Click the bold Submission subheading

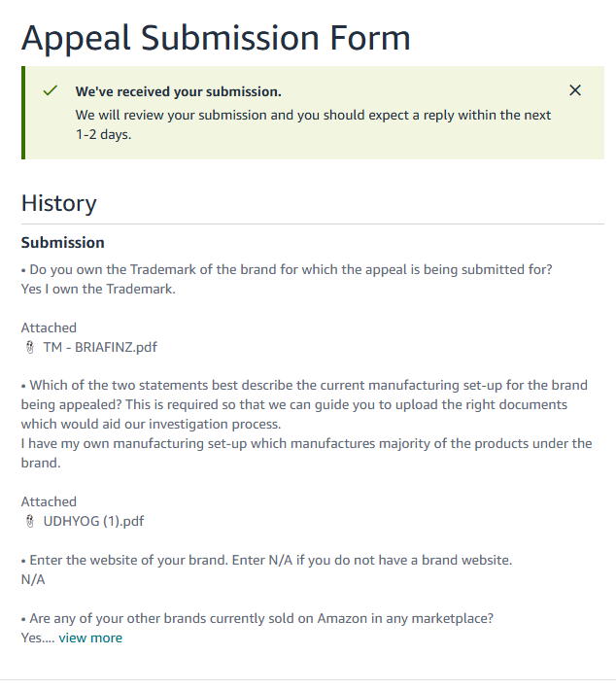point(62,242)
